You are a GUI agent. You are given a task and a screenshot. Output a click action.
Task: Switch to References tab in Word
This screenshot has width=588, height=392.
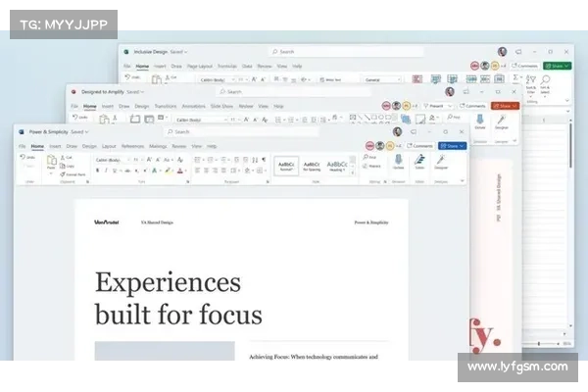tap(132, 146)
